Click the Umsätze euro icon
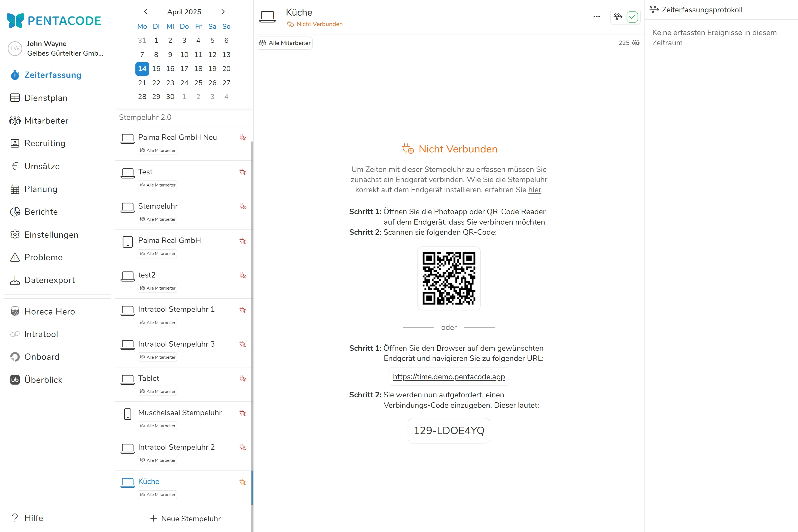Image resolution: width=798 pixels, height=532 pixels. pyautogui.click(x=15, y=166)
